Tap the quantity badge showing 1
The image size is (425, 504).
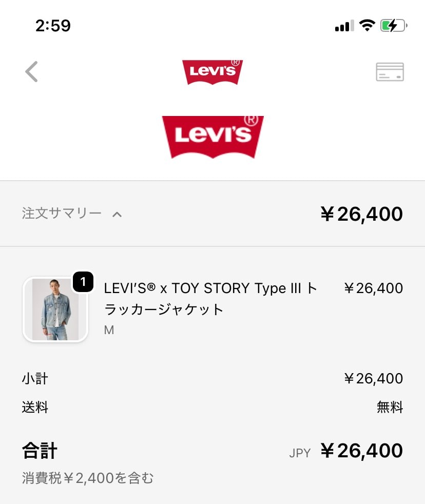[x=83, y=282]
